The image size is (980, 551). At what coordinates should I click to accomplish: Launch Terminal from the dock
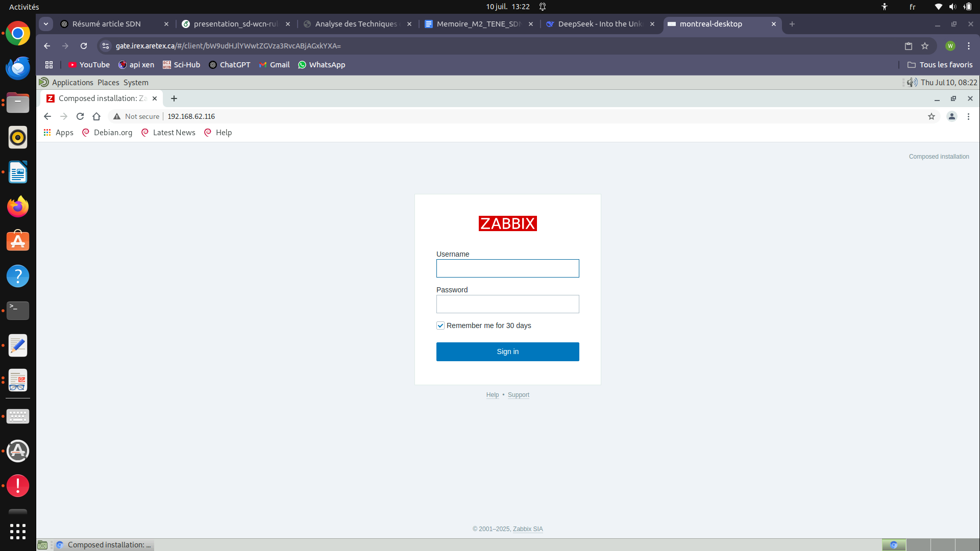[18, 310]
